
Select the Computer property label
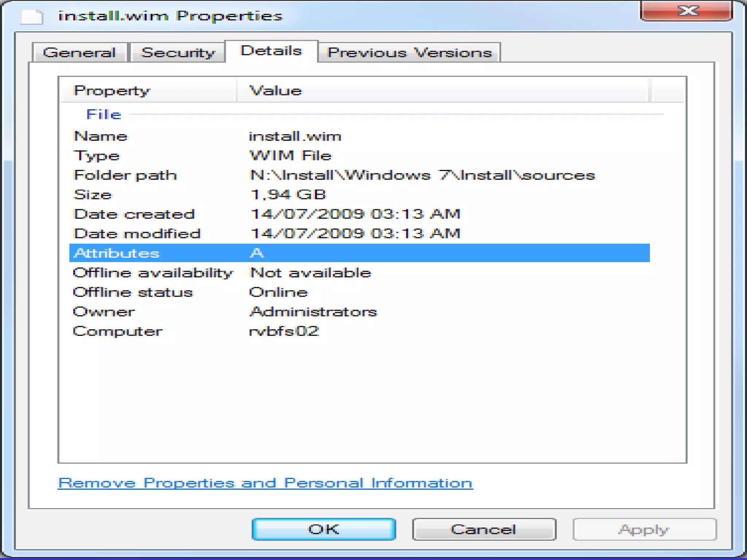[117, 331]
